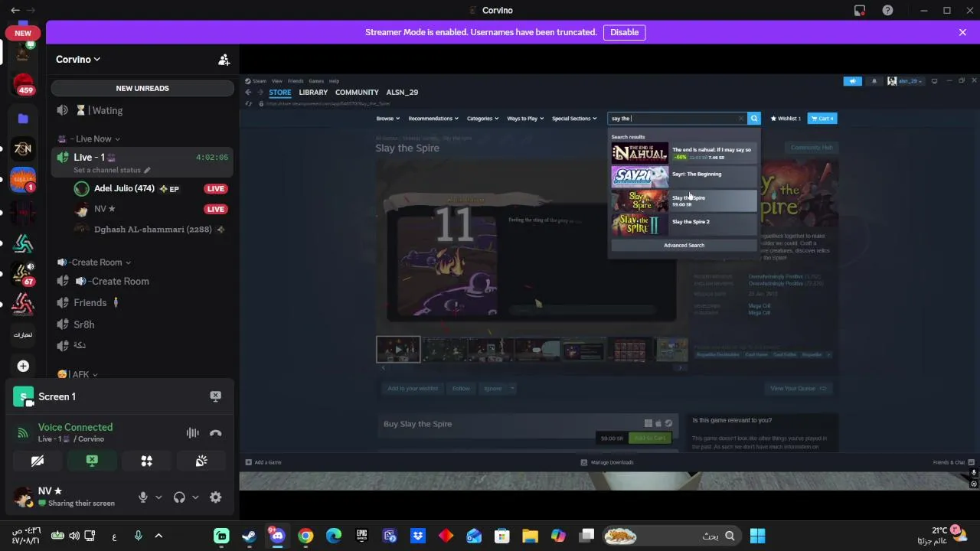Viewport: 980px width, 551px height.
Task: Open Discord inbox icon in title bar
Action: [x=860, y=10]
